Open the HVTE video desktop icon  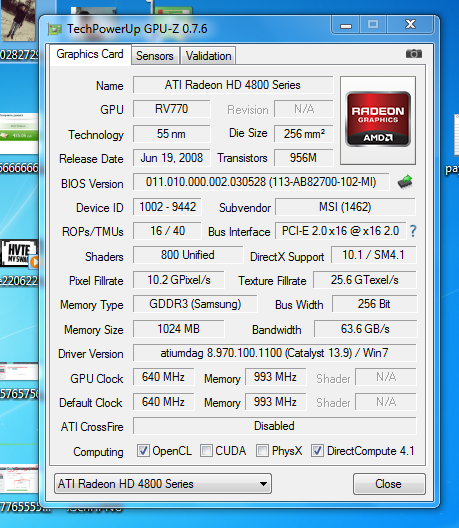19,253
